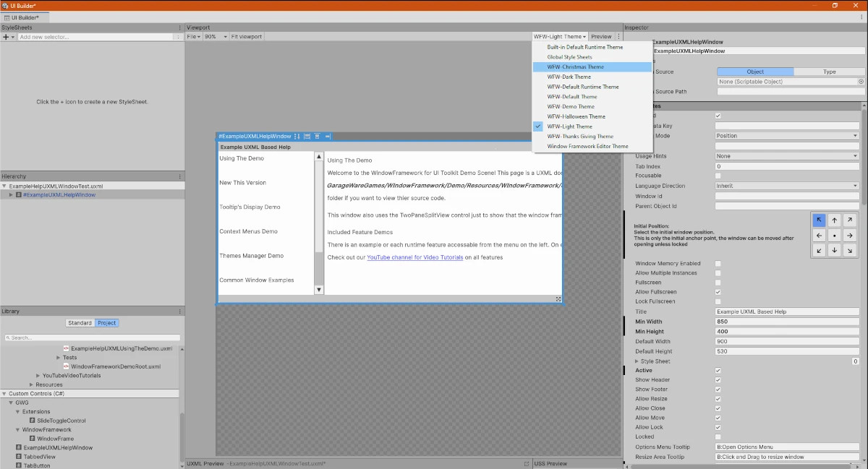Open the YouTube channel for Video Tutorials link
The image size is (868, 469).
pos(414,257)
